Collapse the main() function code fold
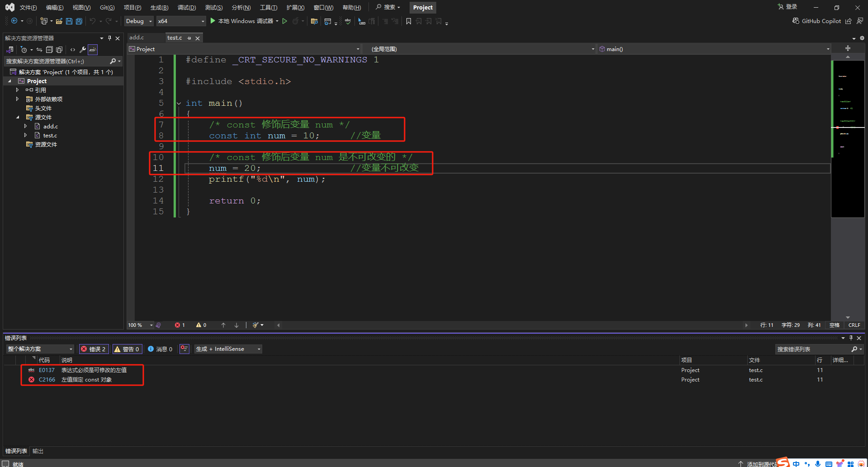 coord(179,104)
